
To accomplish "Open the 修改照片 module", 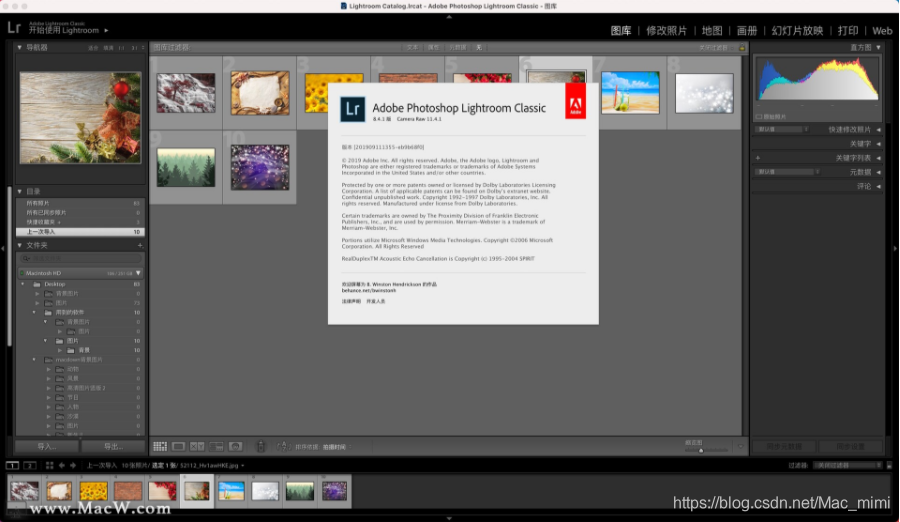I will [666, 31].
